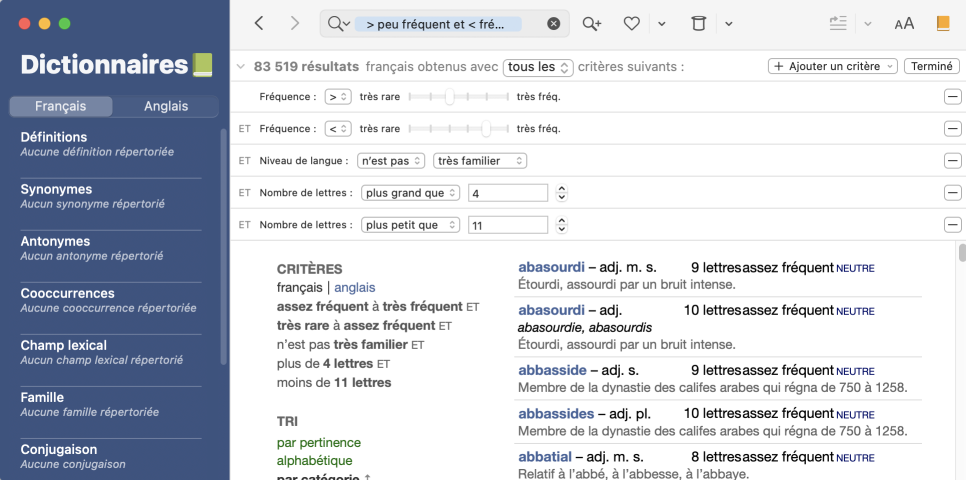This screenshot has height=480, width=966.
Task: Remove the first Fréquence criterion row
Action: [x=952, y=97]
